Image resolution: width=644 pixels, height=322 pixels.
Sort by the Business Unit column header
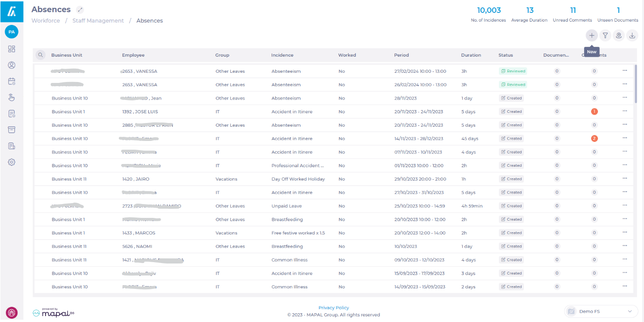(67, 55)
